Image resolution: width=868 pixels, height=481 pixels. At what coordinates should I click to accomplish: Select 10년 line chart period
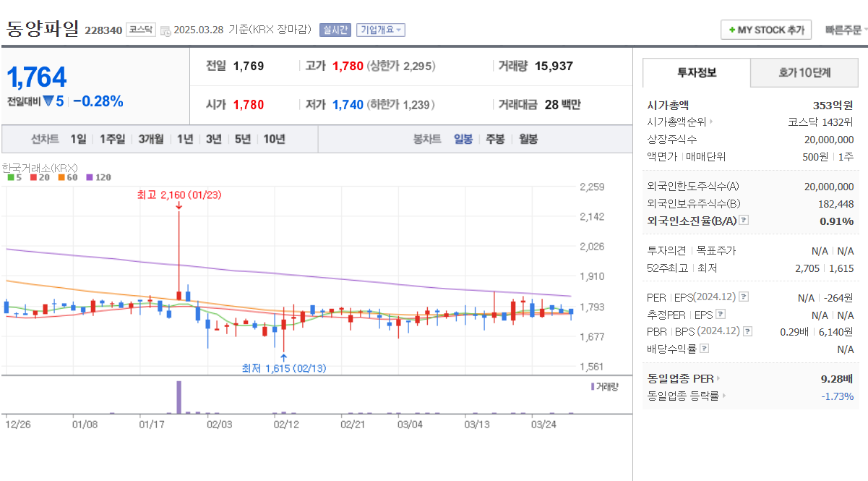point(274,139)
